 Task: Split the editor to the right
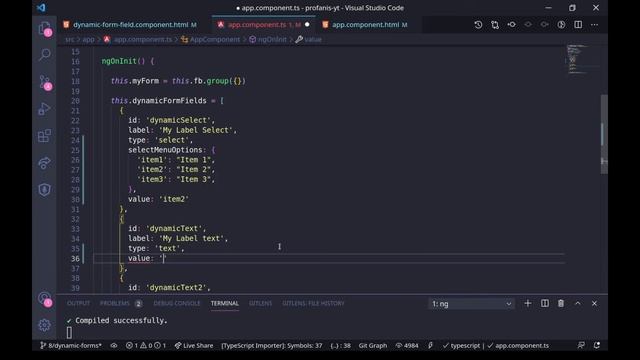click(x=578, y=25)
